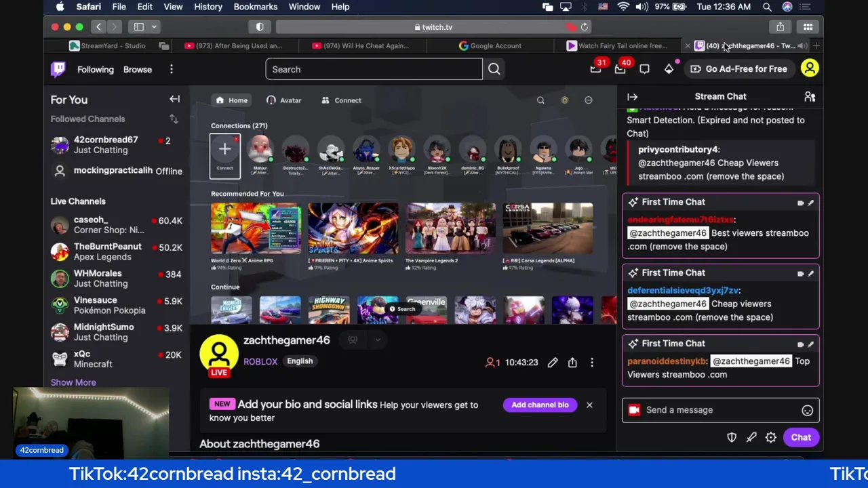Open Safari sidebar dropdown arrow
The image size is (868, 488).
click(154, 27)
